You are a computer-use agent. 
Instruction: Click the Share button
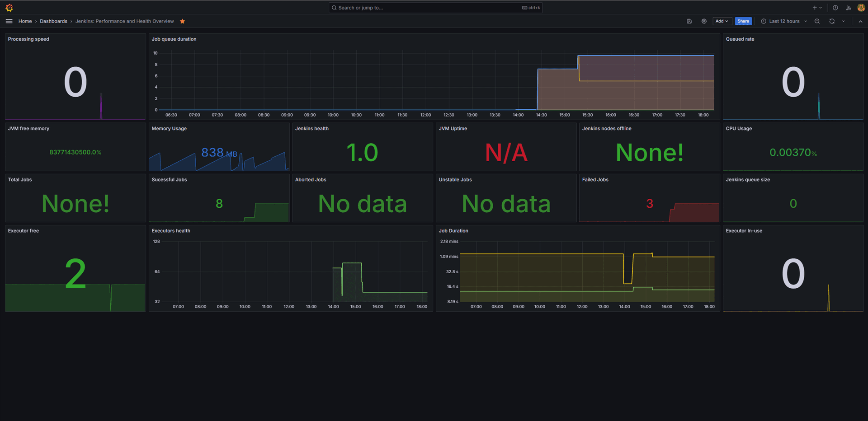pos(743,21)
